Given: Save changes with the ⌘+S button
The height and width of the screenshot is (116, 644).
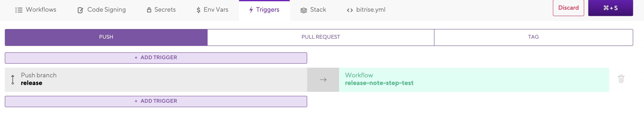Looking at the screenshot, I should pyautogui.click(x=610, y=8).
